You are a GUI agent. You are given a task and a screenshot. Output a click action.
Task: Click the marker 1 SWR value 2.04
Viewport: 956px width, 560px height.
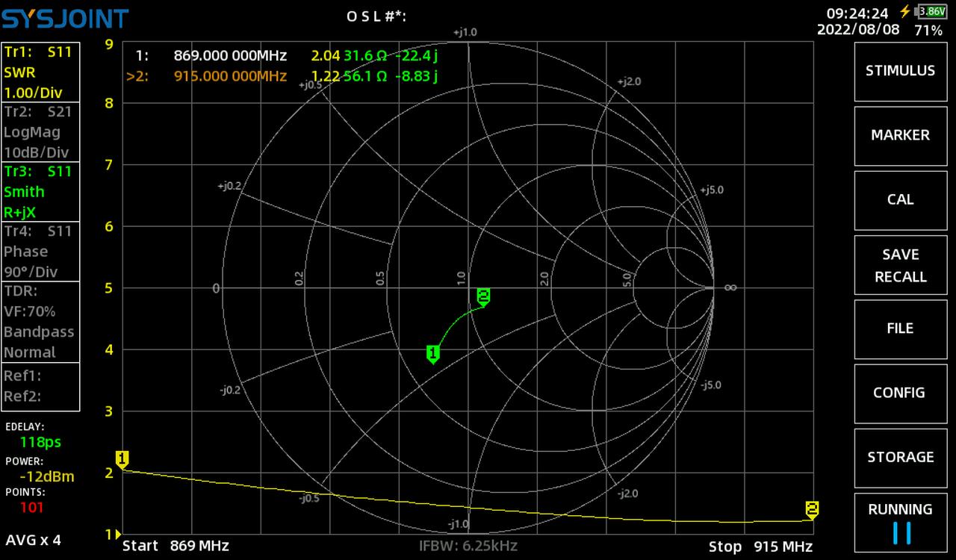tap(326, 55)
